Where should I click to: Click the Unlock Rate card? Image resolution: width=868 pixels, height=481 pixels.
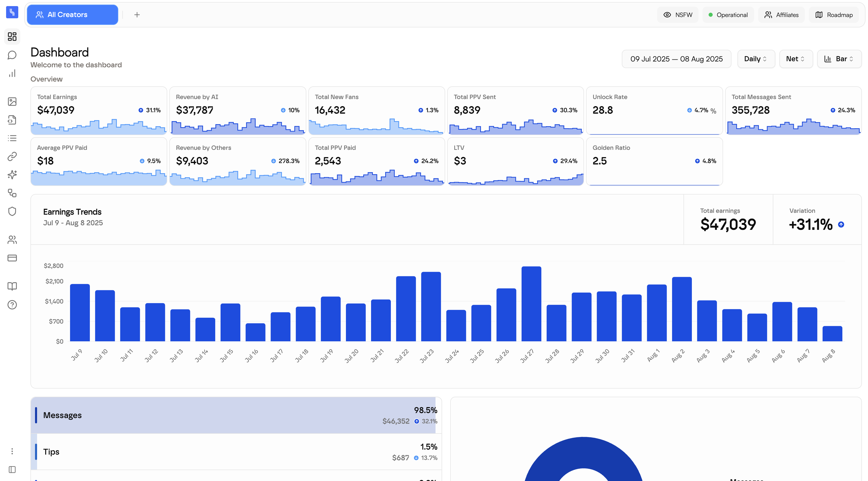coord(654,110)
